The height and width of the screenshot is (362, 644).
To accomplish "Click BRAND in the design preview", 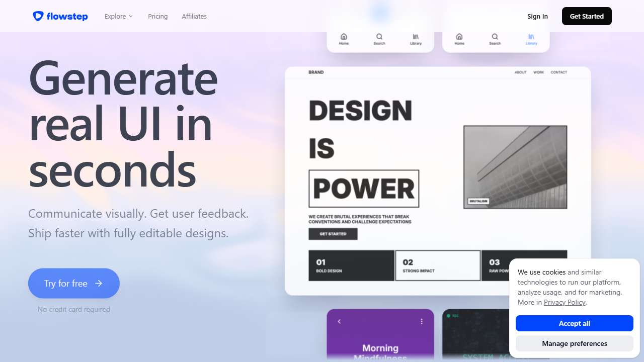I will pyautogui.click(x=316, y=72).
